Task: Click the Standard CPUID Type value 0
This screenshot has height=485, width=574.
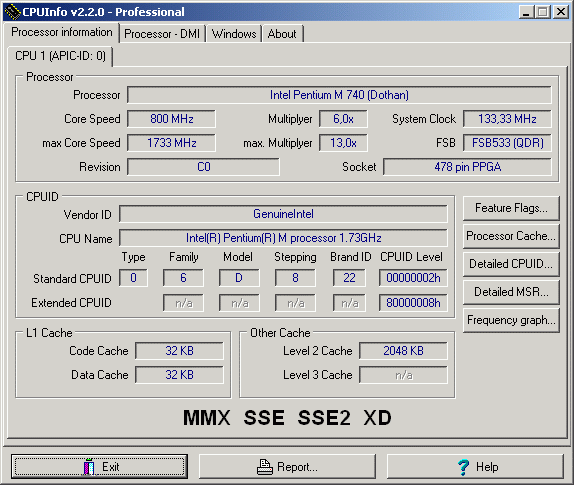Action: 133,278
